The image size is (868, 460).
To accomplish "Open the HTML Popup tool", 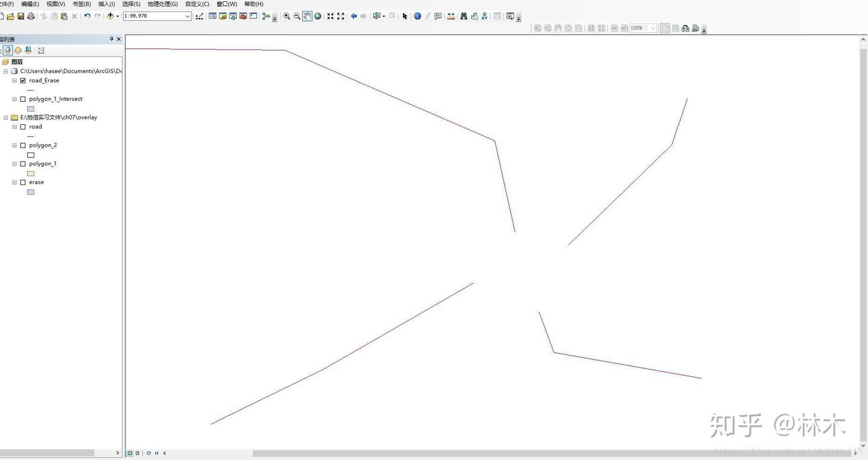I will coord(438,16).
